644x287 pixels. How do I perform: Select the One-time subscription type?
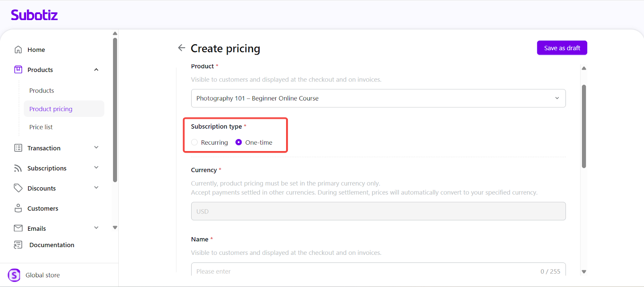(239, 142)
